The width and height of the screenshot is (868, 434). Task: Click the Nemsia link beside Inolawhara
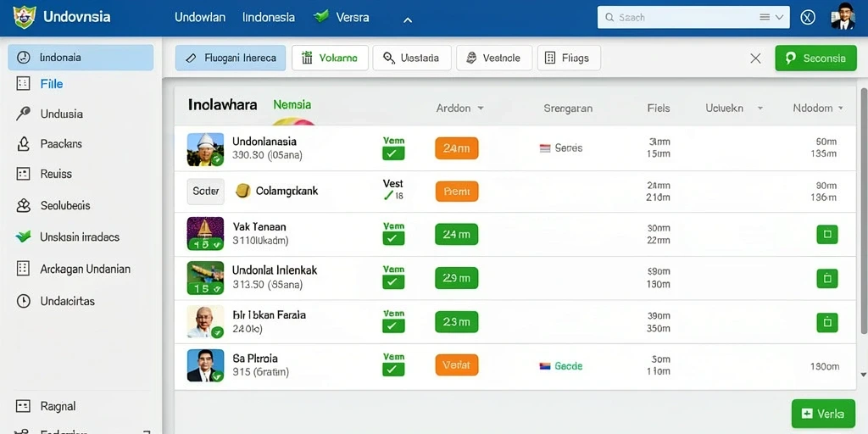tap(292, 104)
